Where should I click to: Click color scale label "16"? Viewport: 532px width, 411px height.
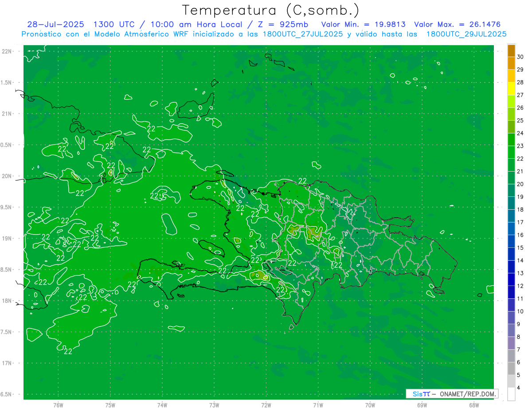click(x=520, y=235)
